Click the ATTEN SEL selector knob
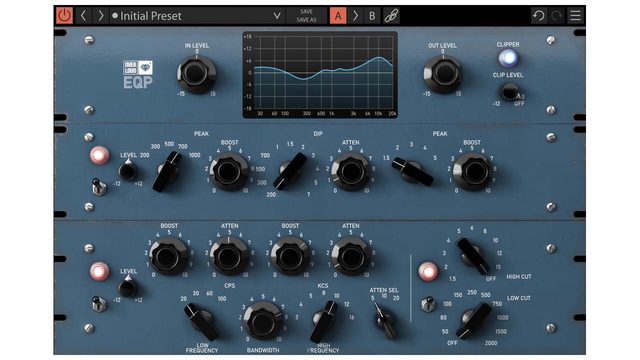 coord(385,322)
